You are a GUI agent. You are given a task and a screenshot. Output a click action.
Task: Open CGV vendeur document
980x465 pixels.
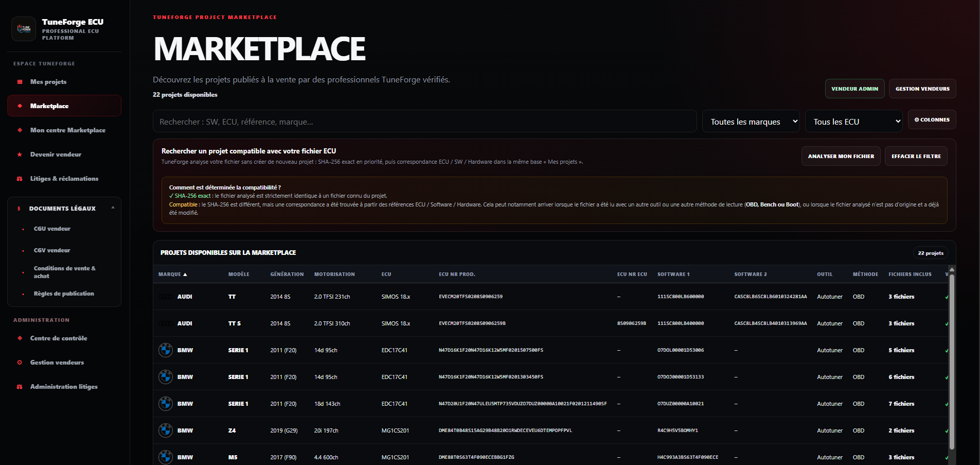52,250
